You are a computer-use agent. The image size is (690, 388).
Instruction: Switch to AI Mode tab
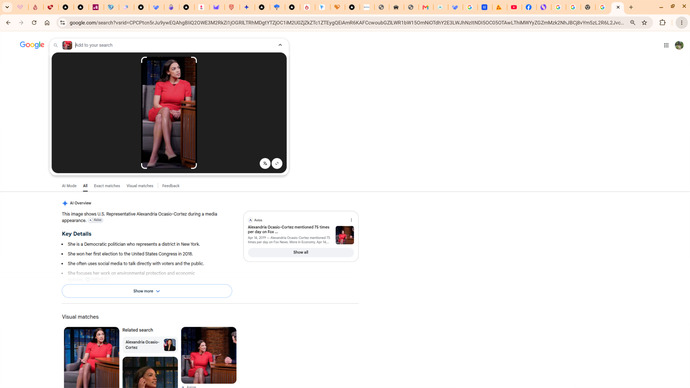pos(69,186)
